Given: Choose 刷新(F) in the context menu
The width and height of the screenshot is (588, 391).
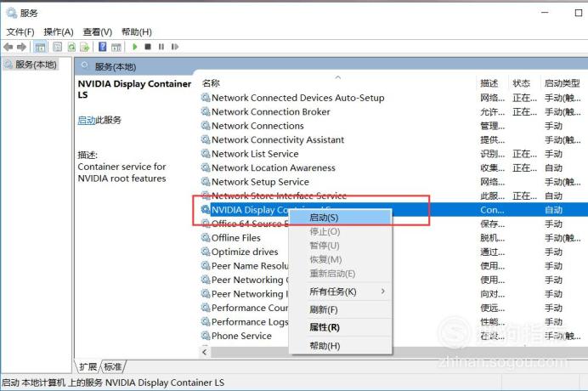Looking at the screenshot, I should point(341,309).
